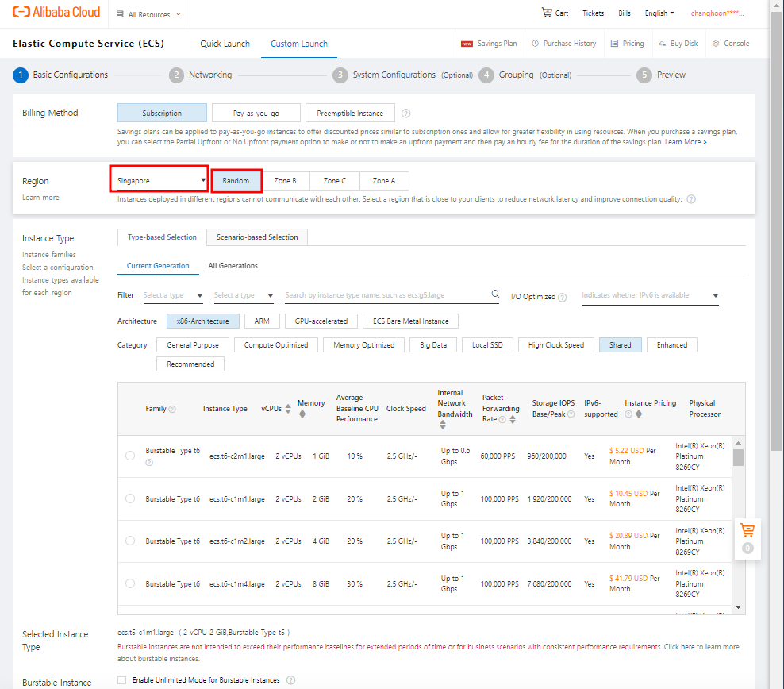This screenshot has width=784, height=689.
Task: Open Scenario-based Selection tab
Action: point(257,237)
